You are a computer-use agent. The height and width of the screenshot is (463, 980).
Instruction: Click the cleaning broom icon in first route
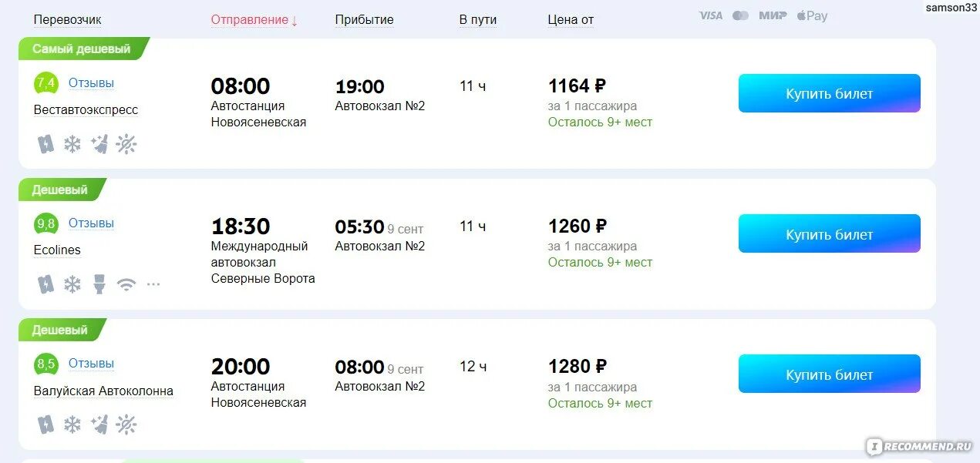(99, 144)
